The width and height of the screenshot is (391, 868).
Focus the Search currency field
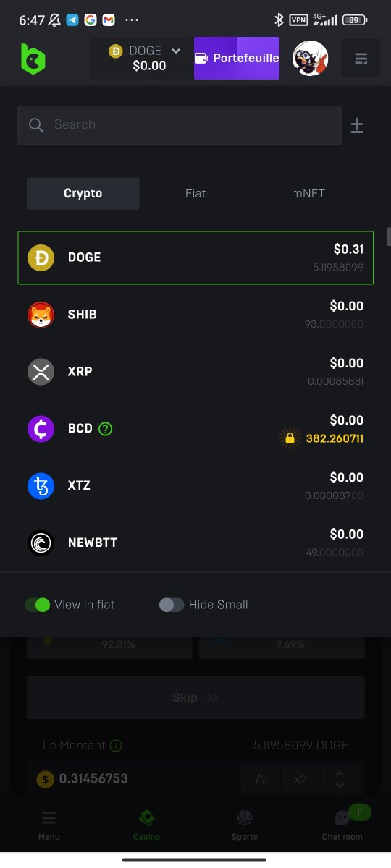point(180,125)
